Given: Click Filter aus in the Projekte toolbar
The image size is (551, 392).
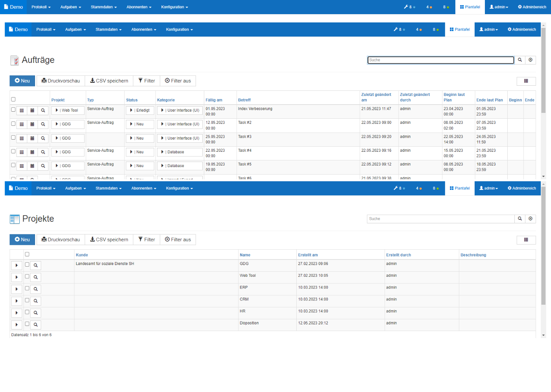Looking at the screenshot, I should [178, 240].
